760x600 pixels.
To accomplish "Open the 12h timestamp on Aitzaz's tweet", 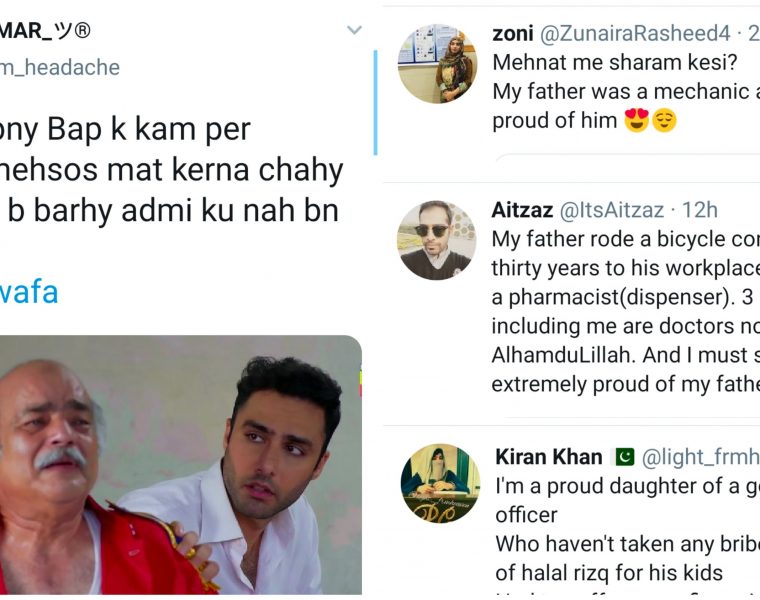I will click(x=700, y=210).
